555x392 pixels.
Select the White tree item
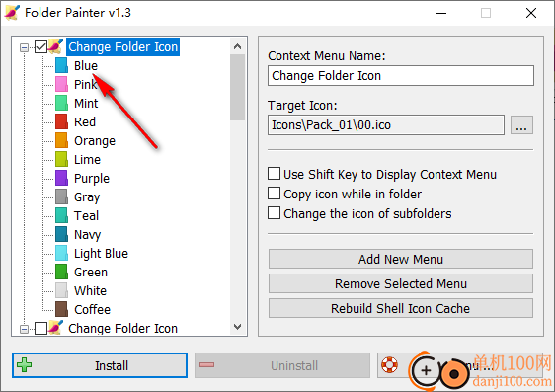90,291
